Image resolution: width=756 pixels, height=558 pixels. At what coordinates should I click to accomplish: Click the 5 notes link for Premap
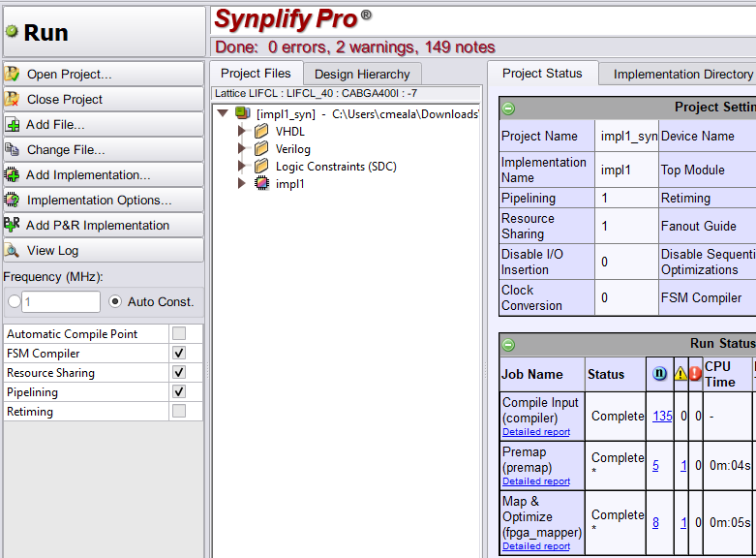point(655,465)
